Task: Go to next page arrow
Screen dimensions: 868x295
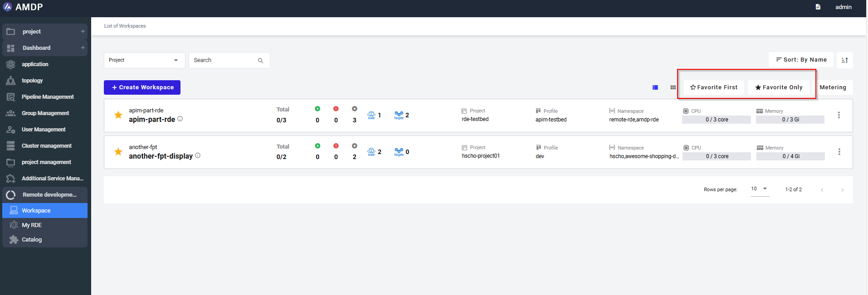Action: (843, 190)
